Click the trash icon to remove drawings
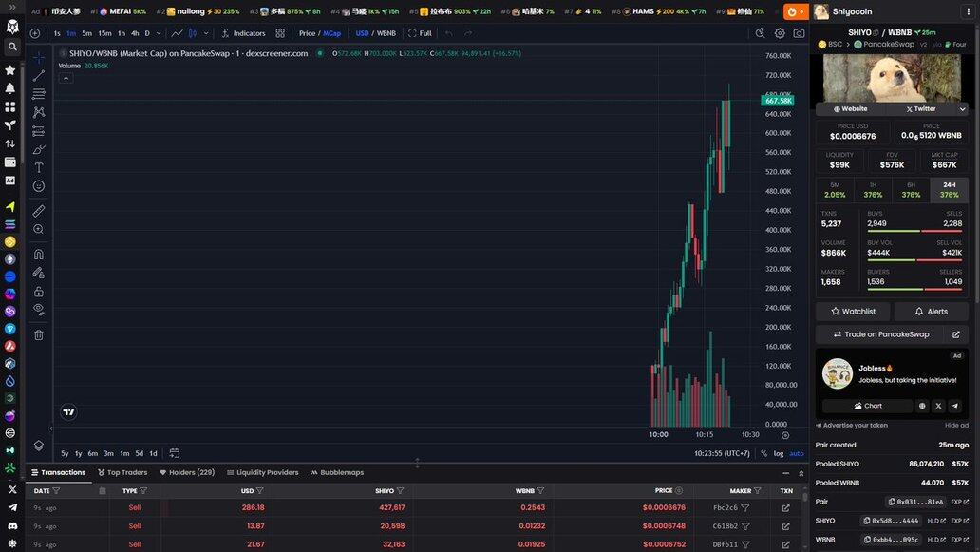 (39, 334)
